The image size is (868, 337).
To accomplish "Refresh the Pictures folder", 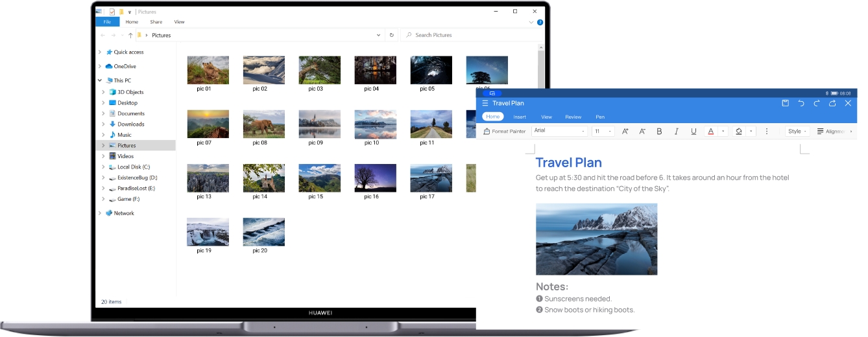I will click(x=391, y=35).
